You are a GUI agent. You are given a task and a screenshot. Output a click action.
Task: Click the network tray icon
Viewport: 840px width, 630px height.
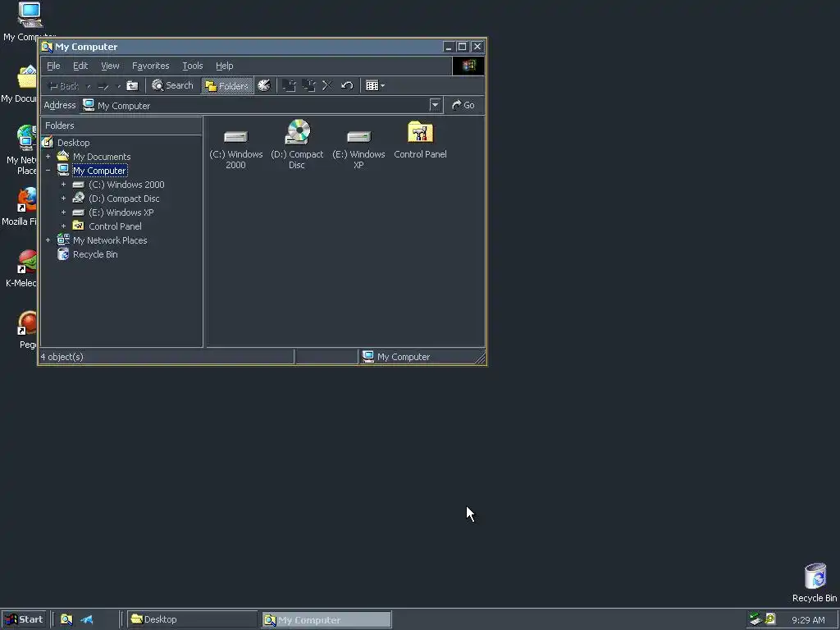pyautogui.click(x=756, y=619)
